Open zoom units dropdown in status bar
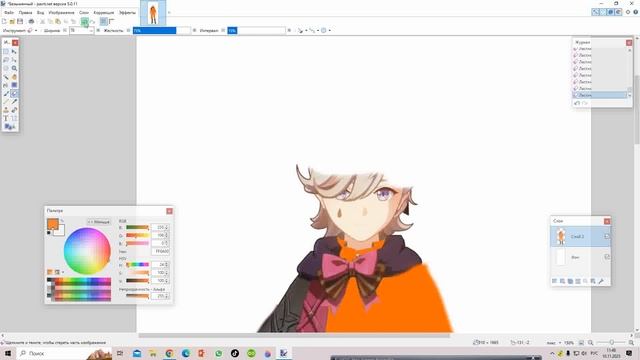 pos(560,343)
